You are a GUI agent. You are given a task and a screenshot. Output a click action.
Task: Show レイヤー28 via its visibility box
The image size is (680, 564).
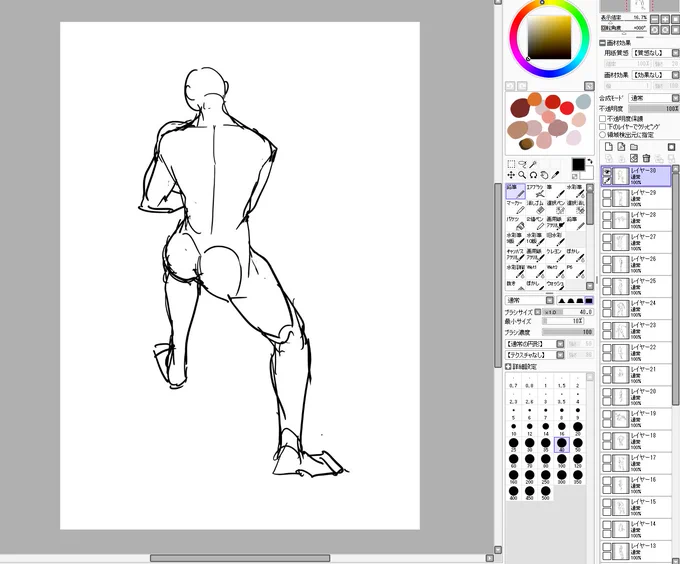[x=607, y=216]
